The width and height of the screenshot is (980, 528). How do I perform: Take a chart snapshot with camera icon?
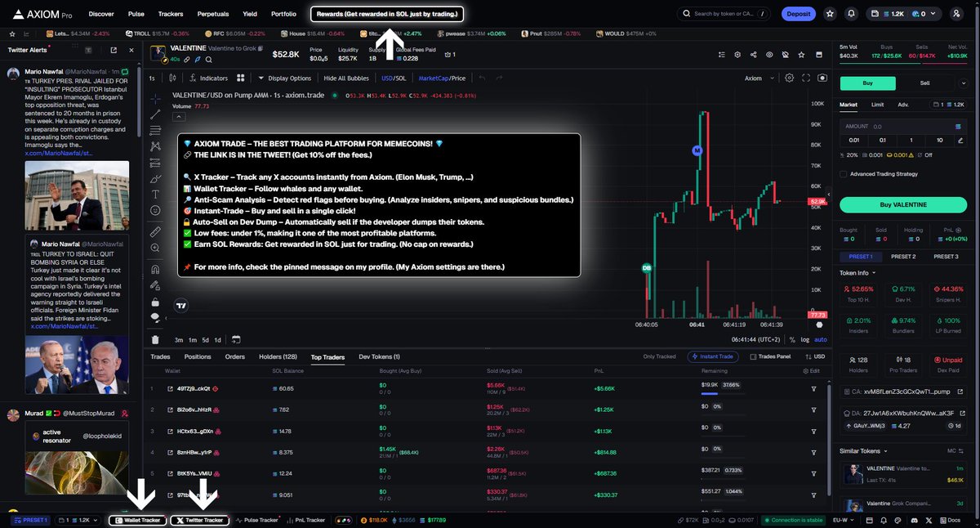(x=822, y=78)
